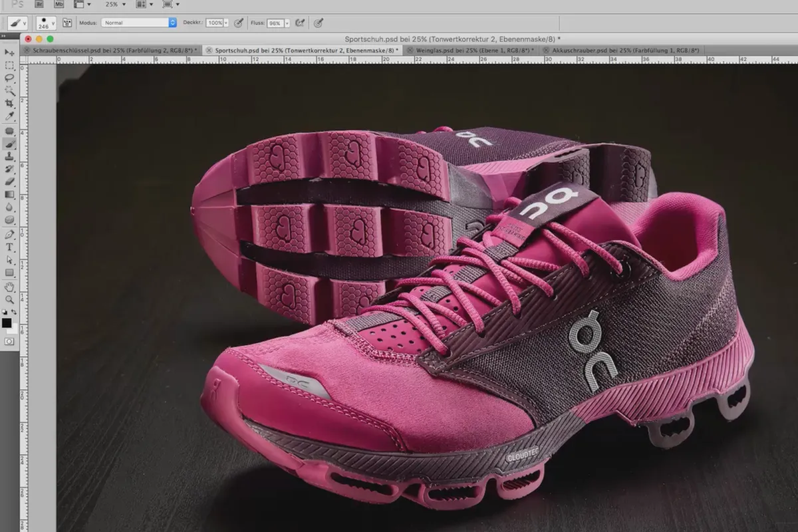Select the Path Selection tool
Image resolution: width=798 pixels, height=532 pixels.
[9, 259]
